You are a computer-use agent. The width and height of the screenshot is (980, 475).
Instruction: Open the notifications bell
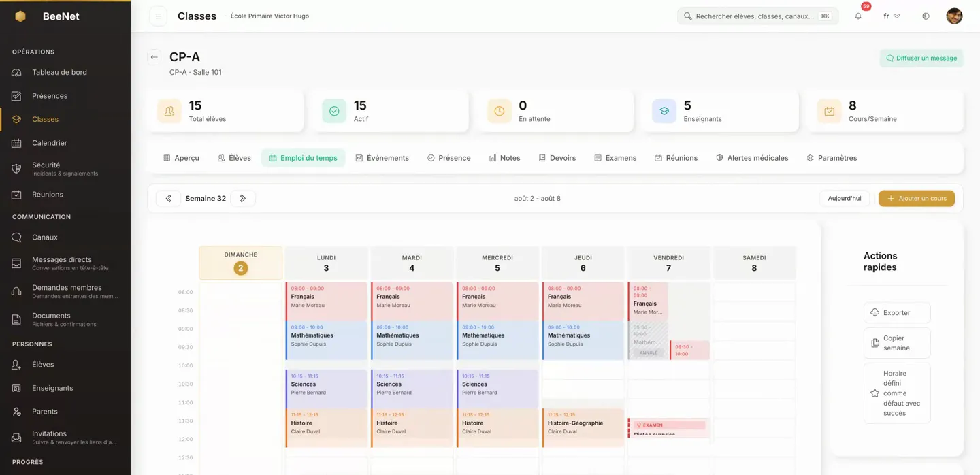pos(858,16)
